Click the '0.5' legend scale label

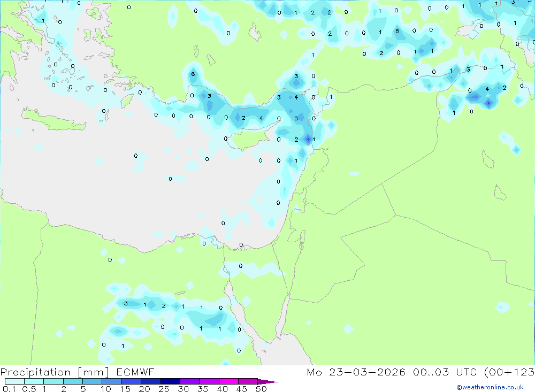29,389
